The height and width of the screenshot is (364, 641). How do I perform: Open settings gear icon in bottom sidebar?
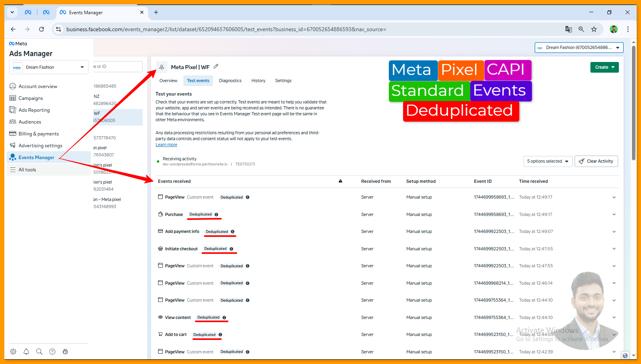(x=13, y=351)
